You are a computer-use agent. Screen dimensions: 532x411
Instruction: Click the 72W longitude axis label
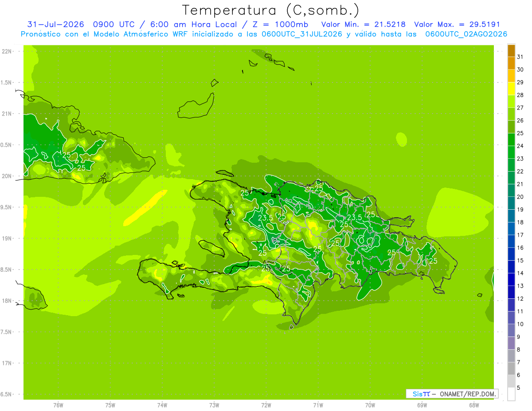pyautogui.click(x=266, y=405)
